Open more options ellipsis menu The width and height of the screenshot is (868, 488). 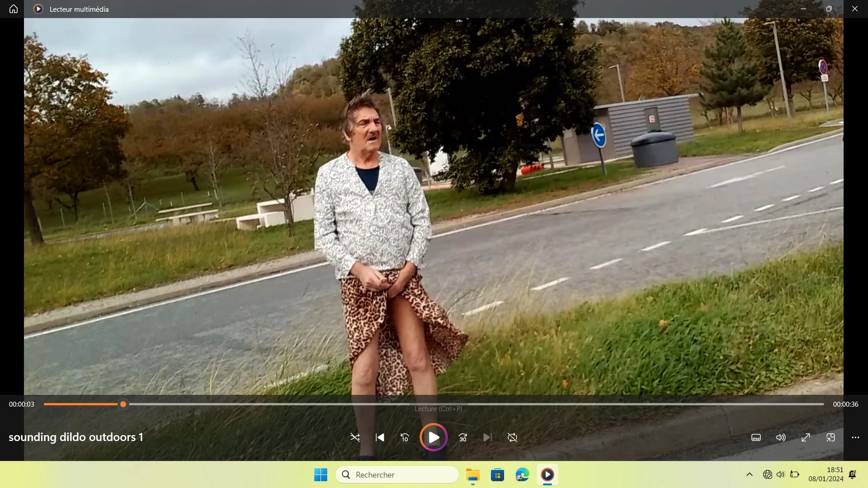click(855, 437)
